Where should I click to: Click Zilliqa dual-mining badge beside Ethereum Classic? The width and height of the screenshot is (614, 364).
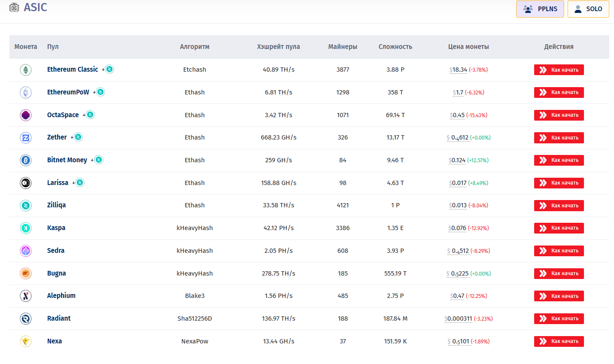coord(109,69)
